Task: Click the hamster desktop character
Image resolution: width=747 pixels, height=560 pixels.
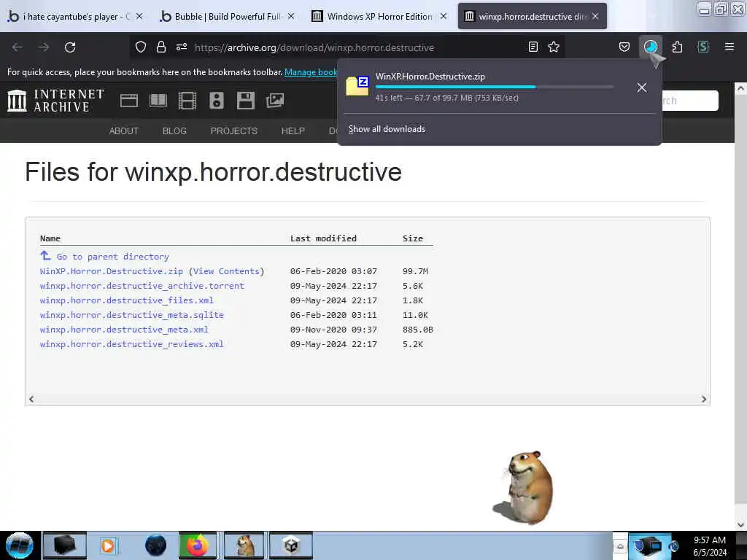Action: click(x=524, y=487)
